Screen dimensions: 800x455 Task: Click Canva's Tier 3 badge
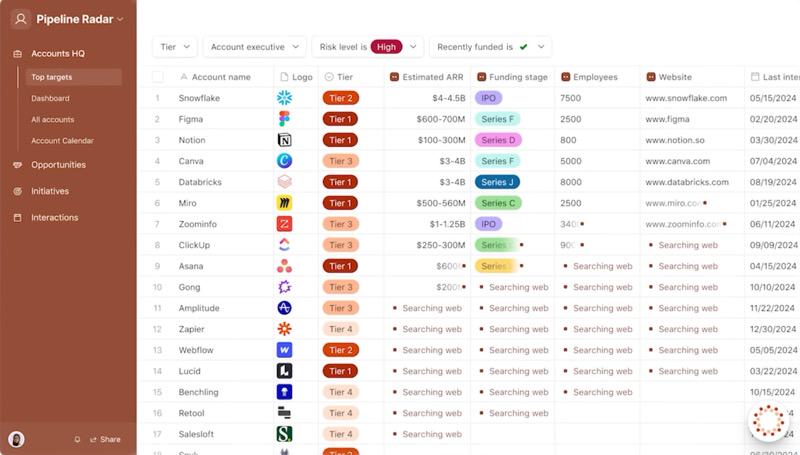pos(340,161)
